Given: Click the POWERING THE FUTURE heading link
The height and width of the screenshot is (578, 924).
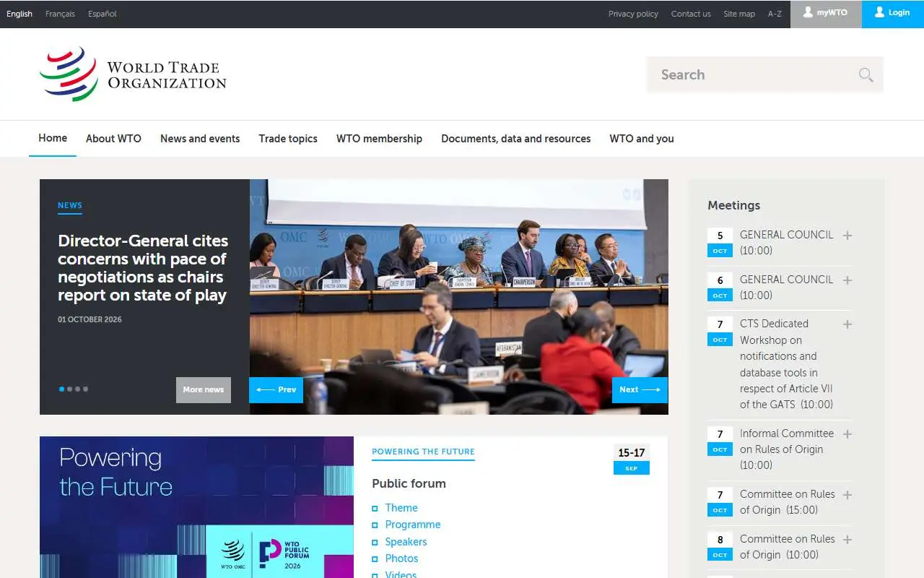Looking at the screenshot, I should coord(423,452).
